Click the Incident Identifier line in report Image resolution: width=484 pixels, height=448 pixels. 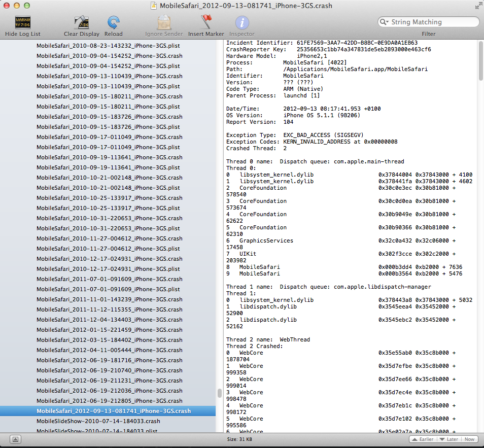pos(322,43)
